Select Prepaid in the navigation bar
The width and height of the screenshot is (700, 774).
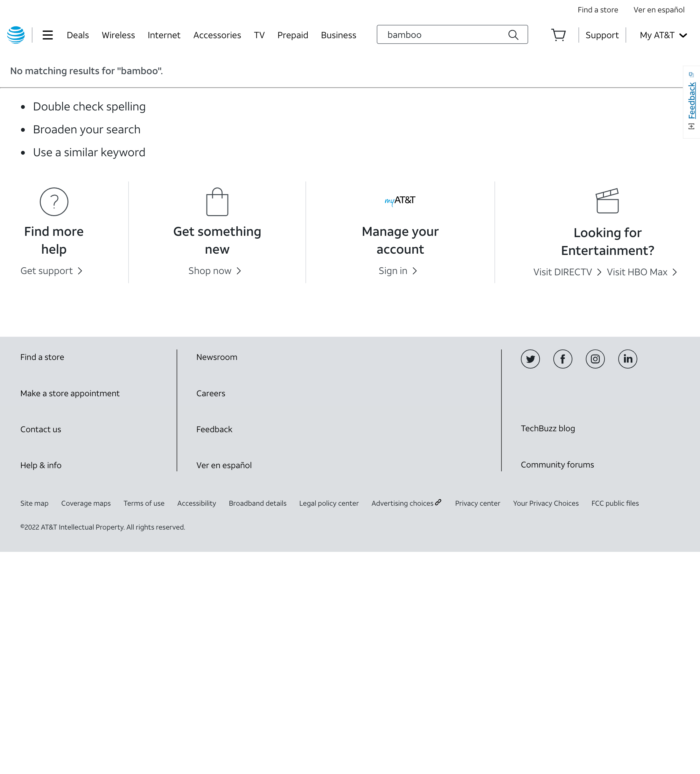click(292, 35)
